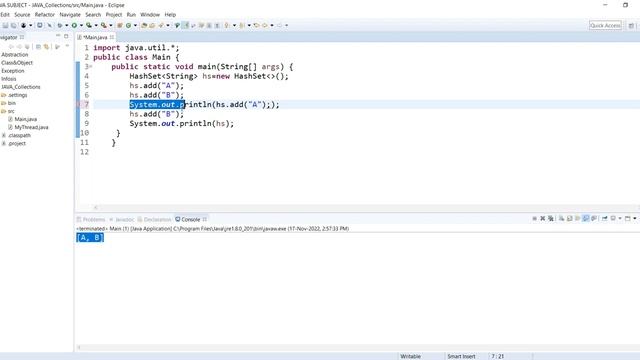The height and width of the screenshot is (360, 640).
Task: Open the Refactor menu
Action: pyautogui.click(x=44, y=15)
